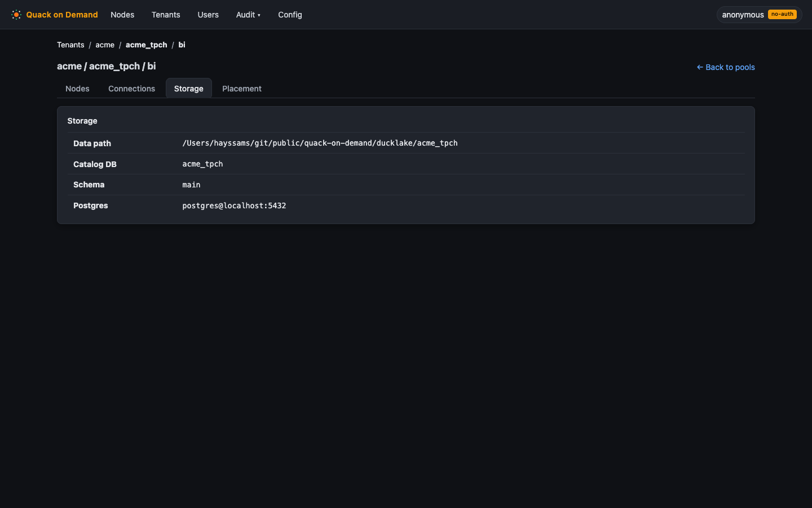The height and width of the screenshot is (508, 812).
Task: Select the bi breadcrumb item
Action: point(182,45)
